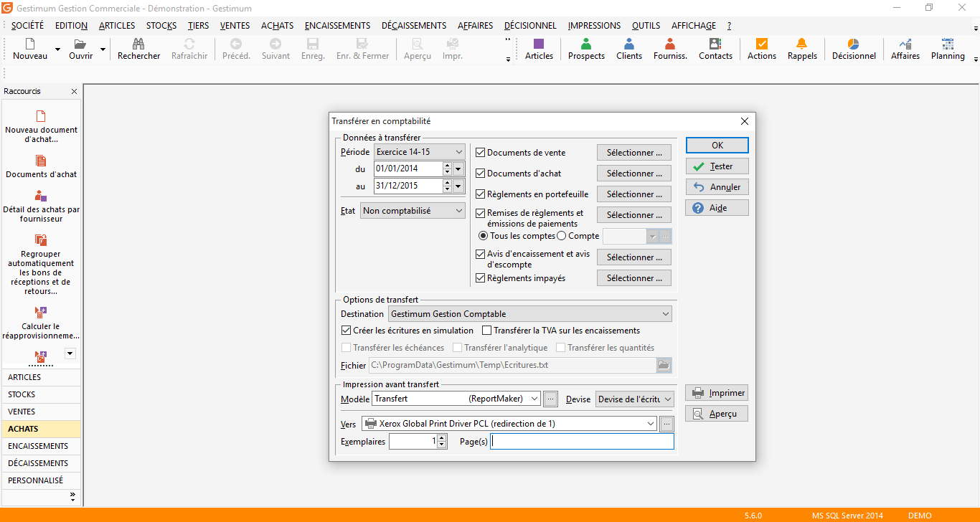Viewport: 980px width, 522px height.
Task: Open the Etat dropdown Non comptabilisé
Action: (x=413, y=211)
